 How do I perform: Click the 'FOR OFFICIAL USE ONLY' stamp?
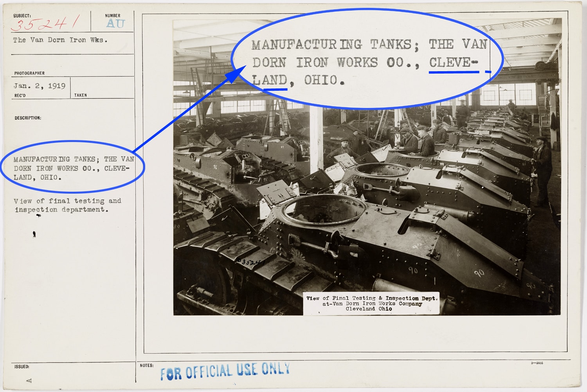(225, 371)
